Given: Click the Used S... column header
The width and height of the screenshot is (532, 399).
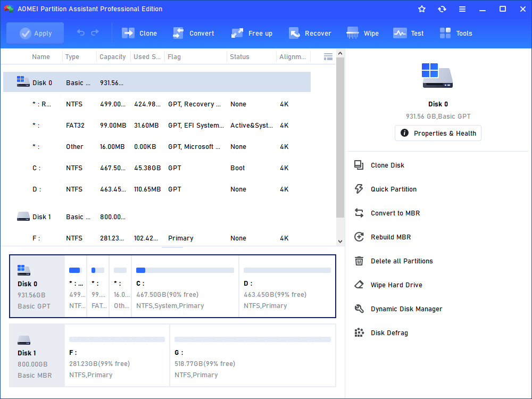Looking at the screenshot, I should coord(147,57).
